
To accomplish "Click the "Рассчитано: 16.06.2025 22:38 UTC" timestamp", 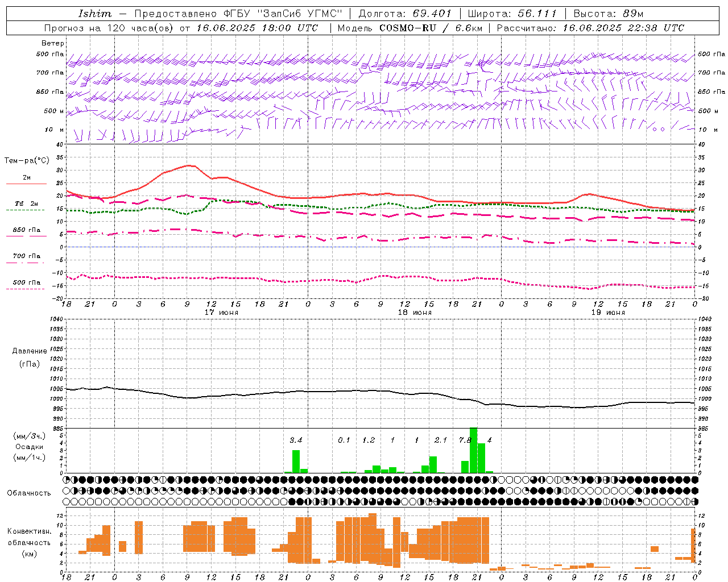I will [590, 28].
